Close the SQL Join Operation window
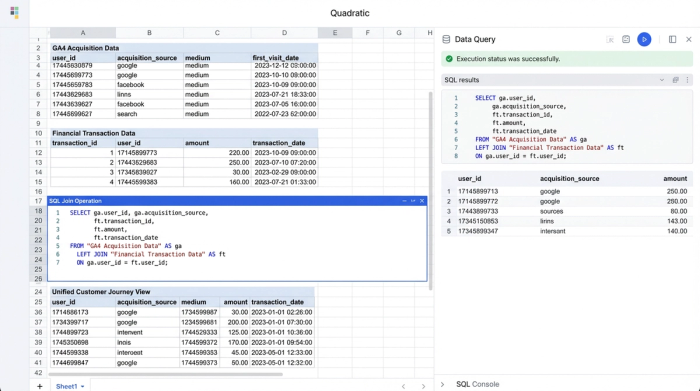700x391 pixels. [422, 201]
